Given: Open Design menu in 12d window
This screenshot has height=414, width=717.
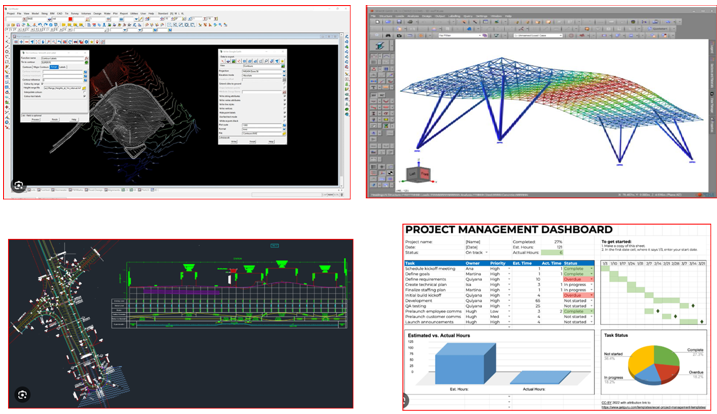Looking at the screenshot, I should point(97,13).
